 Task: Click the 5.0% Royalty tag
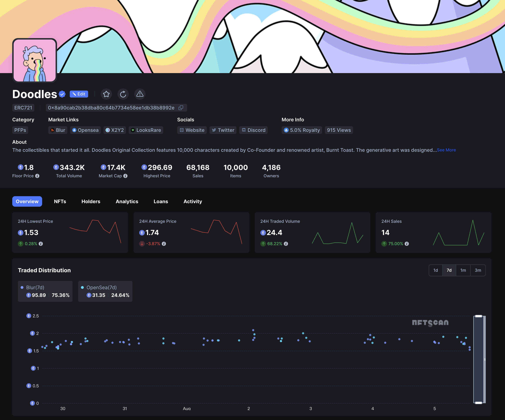(302, 130)
